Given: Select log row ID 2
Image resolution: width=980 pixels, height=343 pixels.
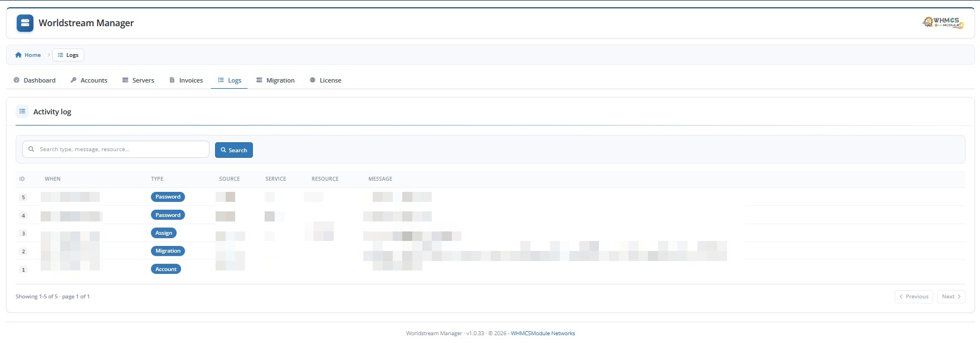Looking at the screenshot, I should pyautogui.click(x=23, y=252).
